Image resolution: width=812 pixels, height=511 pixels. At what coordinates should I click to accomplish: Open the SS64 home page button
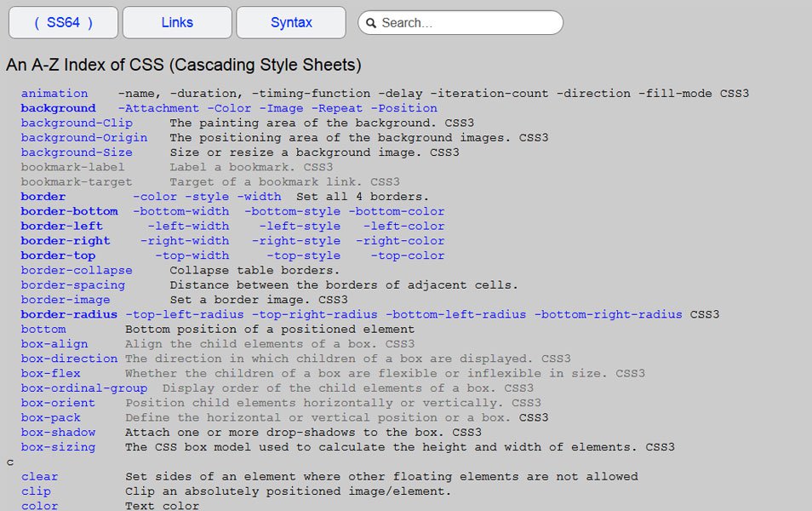(x=63, y=22)
